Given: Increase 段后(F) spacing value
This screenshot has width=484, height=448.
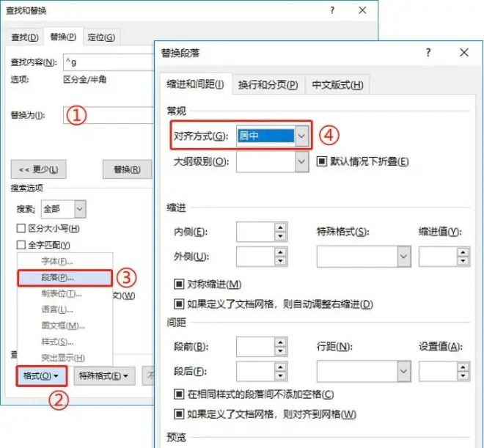Looking at the screenshot, I should click(280, 367).
